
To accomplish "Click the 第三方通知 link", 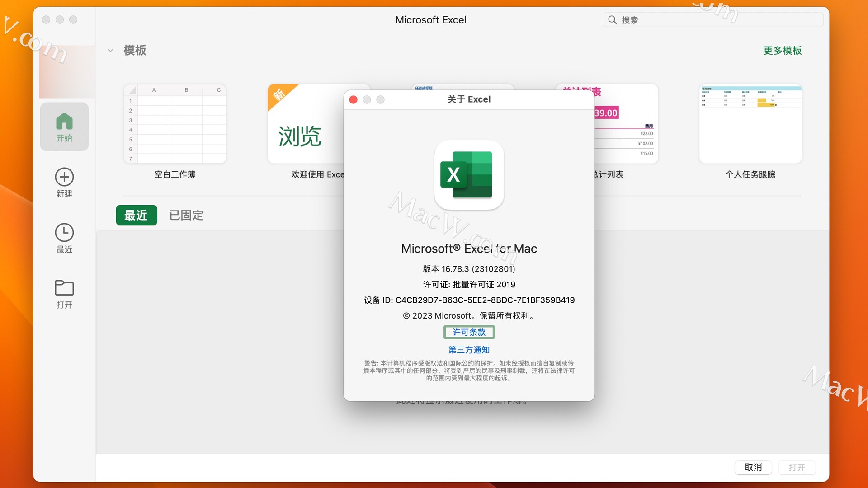I will 469,350.
